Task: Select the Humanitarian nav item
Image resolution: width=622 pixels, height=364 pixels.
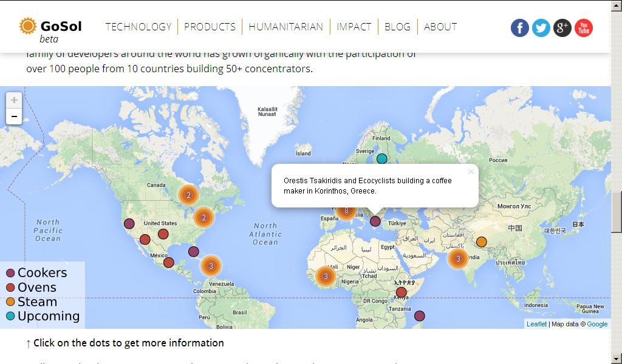Action: [285, 27]
